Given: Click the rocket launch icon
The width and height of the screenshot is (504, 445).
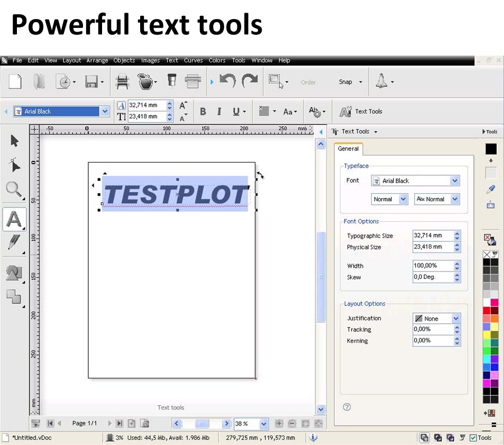Looking at the screenshot, I should [x=381, y=81].
